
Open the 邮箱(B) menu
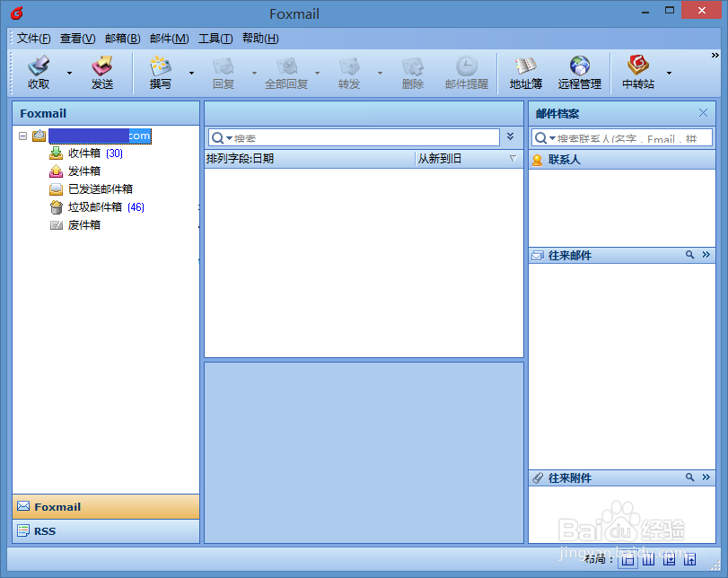point(122,39)
